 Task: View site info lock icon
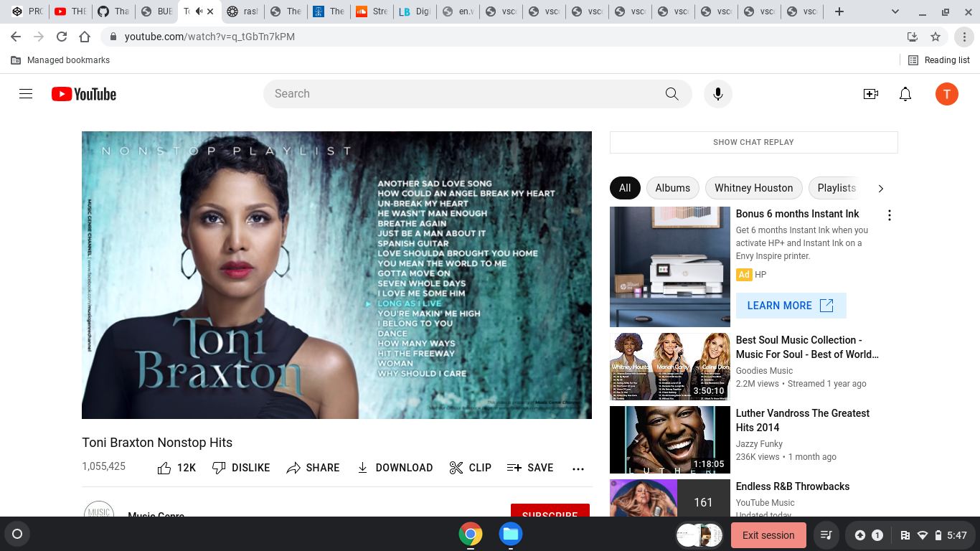tap(113, 37)
